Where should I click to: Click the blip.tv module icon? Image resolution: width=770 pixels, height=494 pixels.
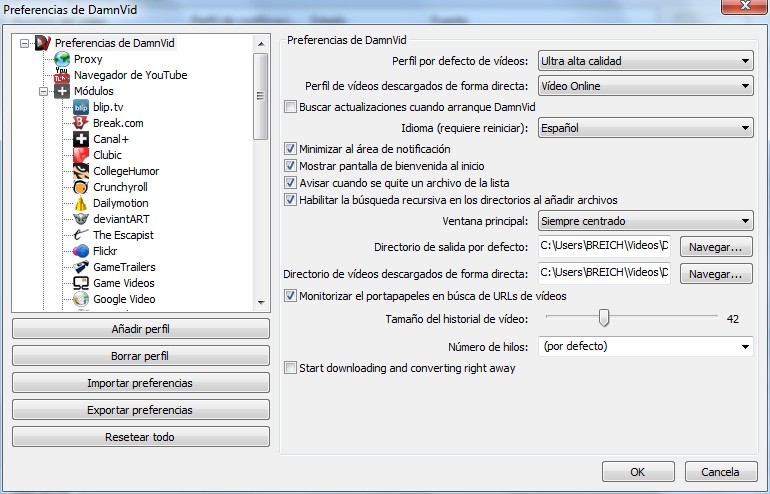[x=81, y=107]
